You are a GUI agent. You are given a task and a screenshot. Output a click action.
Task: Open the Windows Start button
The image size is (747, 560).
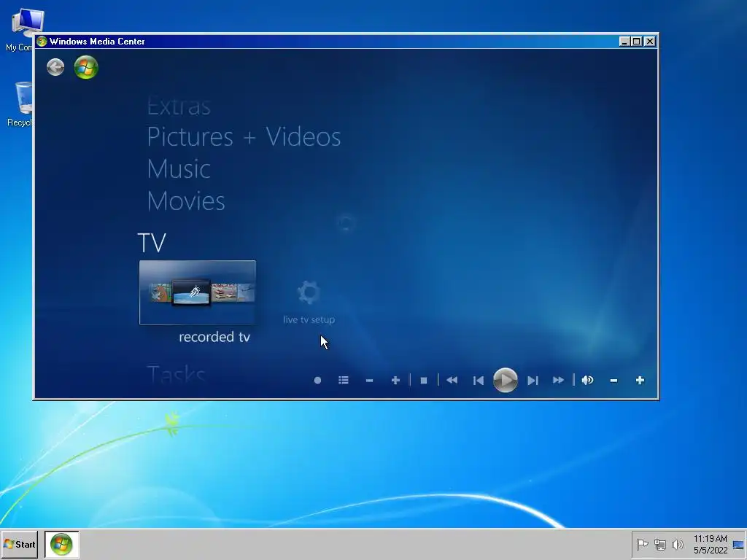tap(20, 544)
